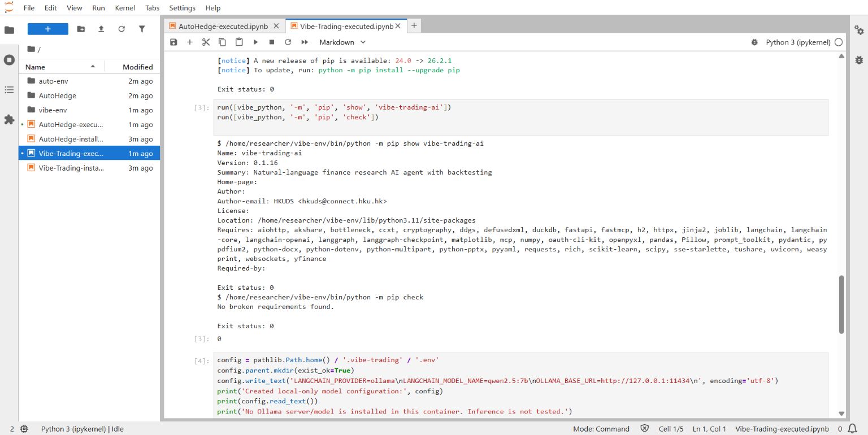Open the table of contents panel

(9, 89)
